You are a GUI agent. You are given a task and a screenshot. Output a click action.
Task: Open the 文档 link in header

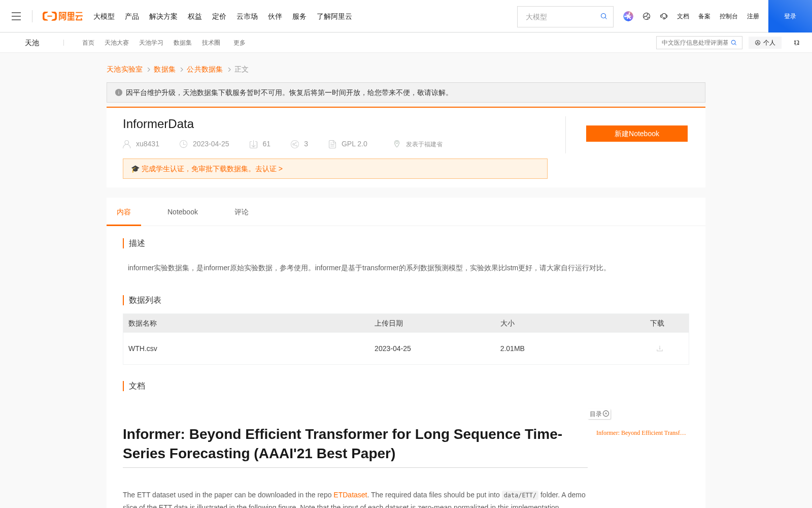pyautogui.click(x=683, y=16)
